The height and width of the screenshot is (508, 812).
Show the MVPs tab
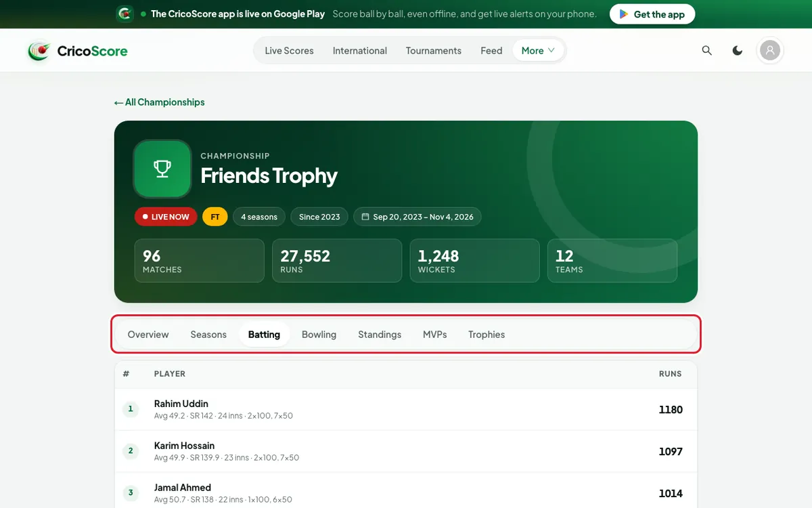[434, 335]
